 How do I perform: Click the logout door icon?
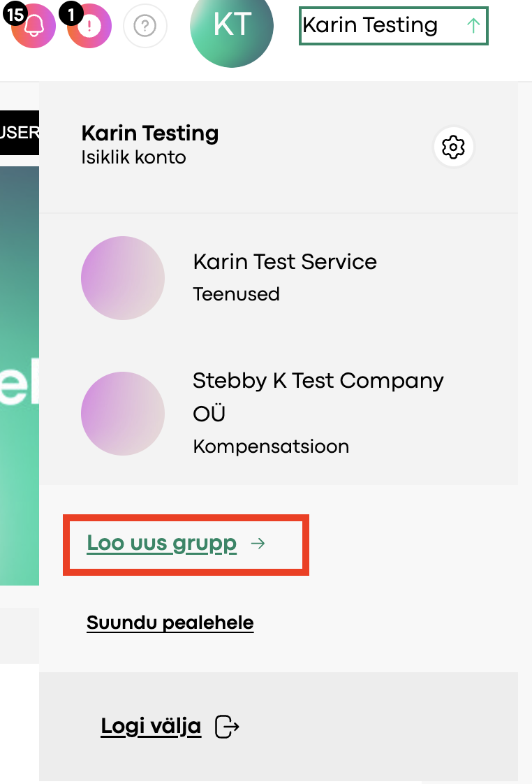[x=227, y=727]
